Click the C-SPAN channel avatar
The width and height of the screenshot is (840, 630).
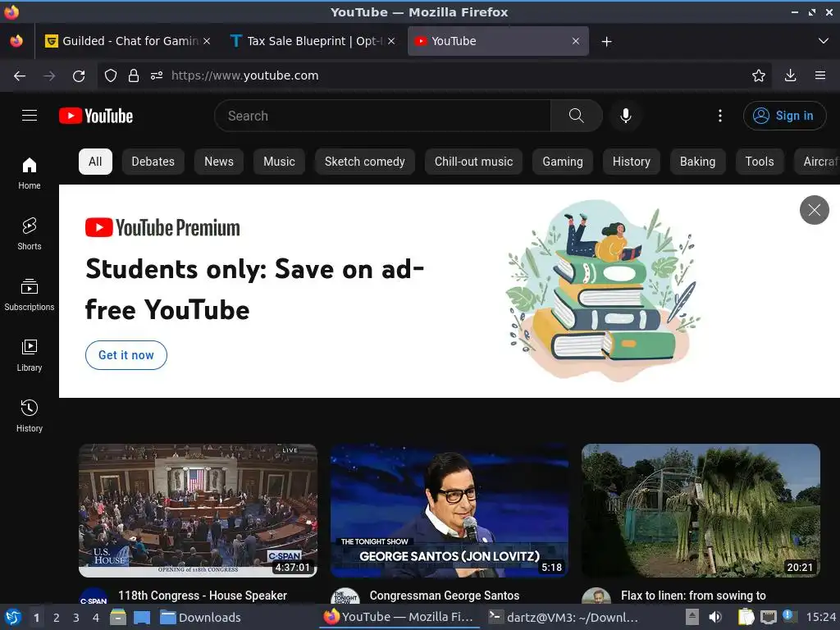94,597
